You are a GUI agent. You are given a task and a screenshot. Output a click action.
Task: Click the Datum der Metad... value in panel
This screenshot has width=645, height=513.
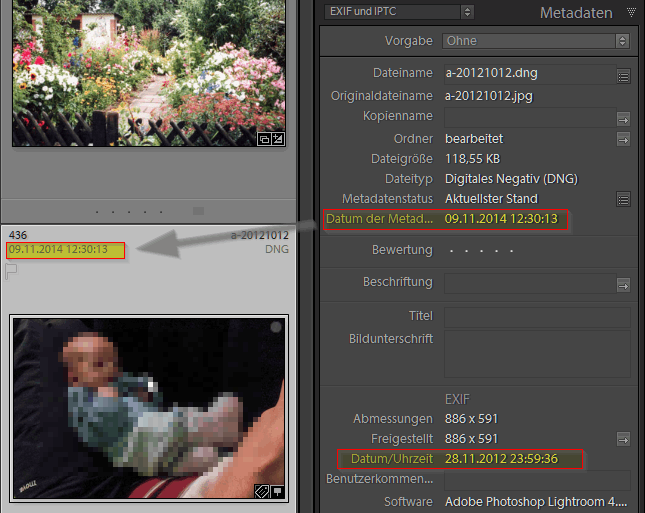point(501,219)
